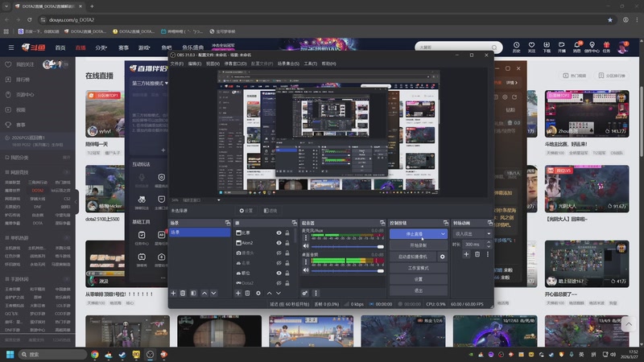This screenshot has height=362, width=644.
Task: Remove transition with trash icon in transitions
Action: coord(477,254)
